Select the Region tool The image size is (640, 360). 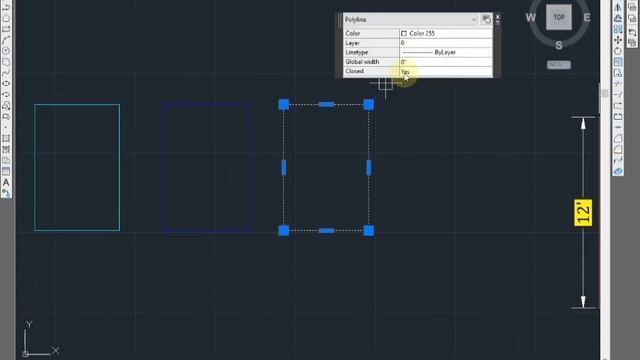6,160
